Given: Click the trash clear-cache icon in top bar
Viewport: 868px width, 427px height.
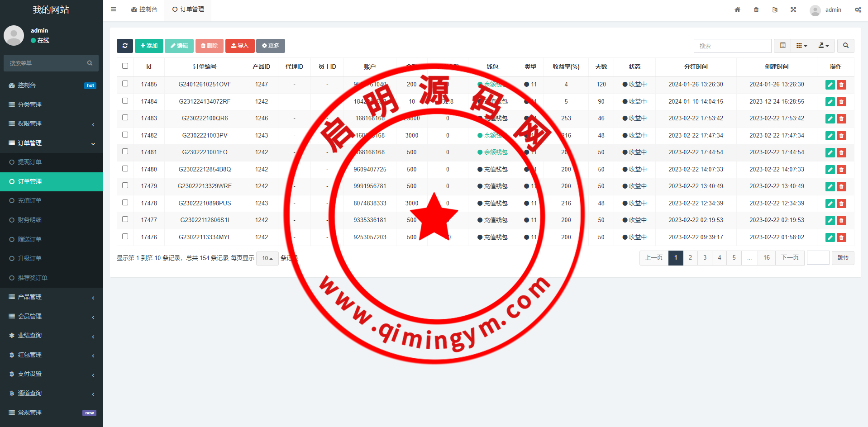Looking at the screenshot, I should coord(756,9).
